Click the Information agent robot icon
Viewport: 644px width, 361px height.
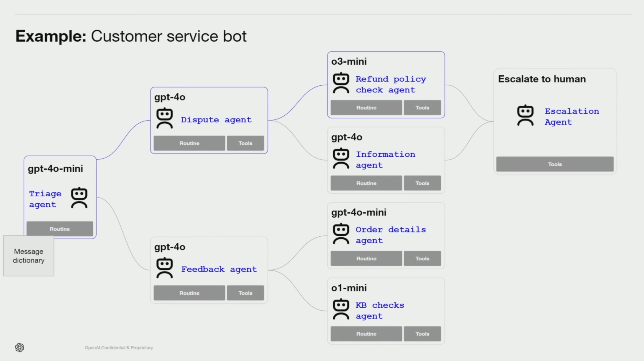341,158
